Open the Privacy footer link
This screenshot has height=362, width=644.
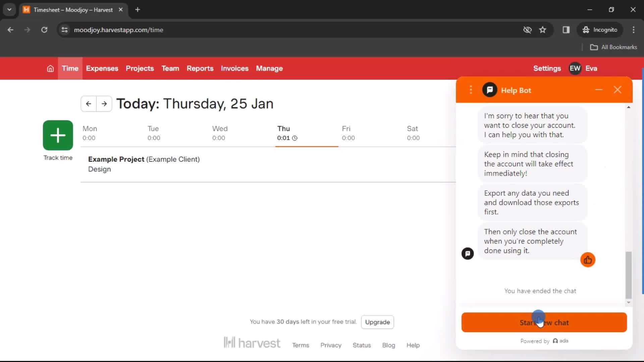point(331,345)
